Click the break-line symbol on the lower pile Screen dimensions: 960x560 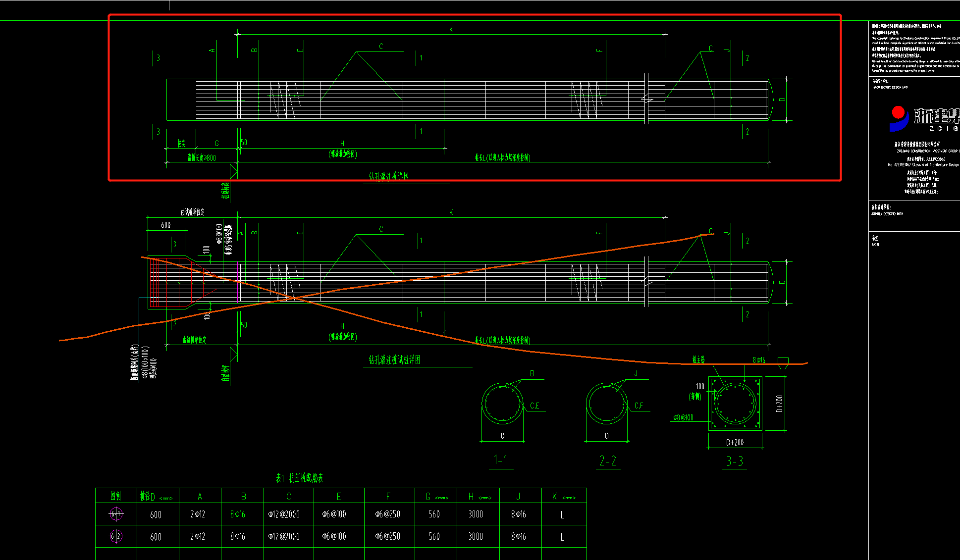(x=646, y=282)
